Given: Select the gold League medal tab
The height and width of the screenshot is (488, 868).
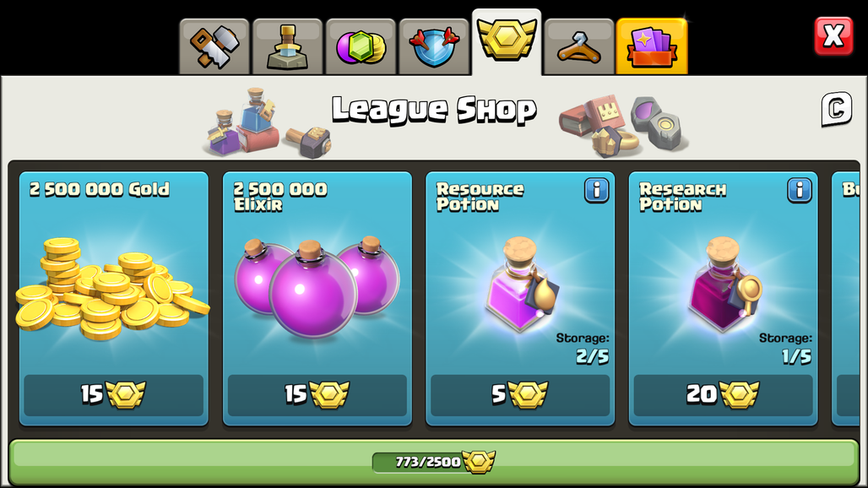Looking at the screenshot, I should [507, 42].
